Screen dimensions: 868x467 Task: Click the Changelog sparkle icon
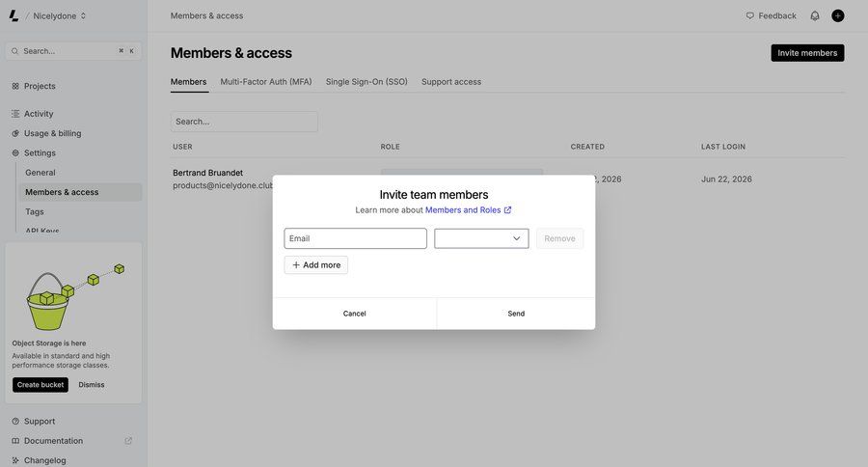pos(15,460)
